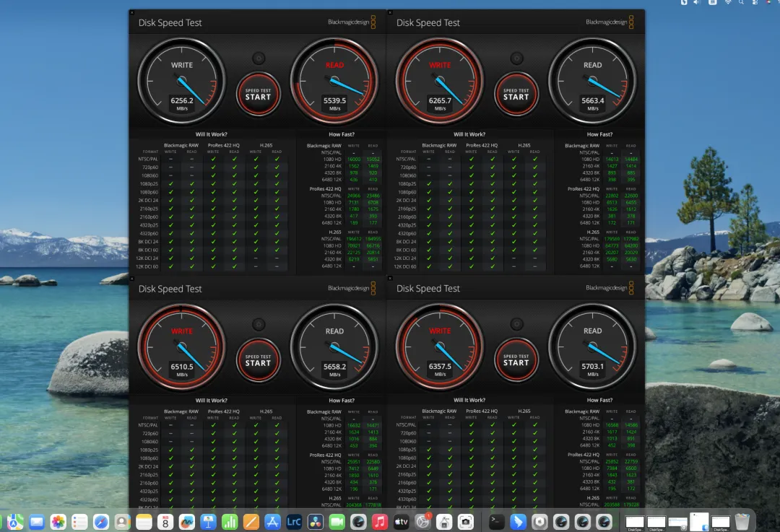Click the 5539.5 MB/s read speed value
The image size is (780, 532).
pyautogui.click(x=335, y=100)
